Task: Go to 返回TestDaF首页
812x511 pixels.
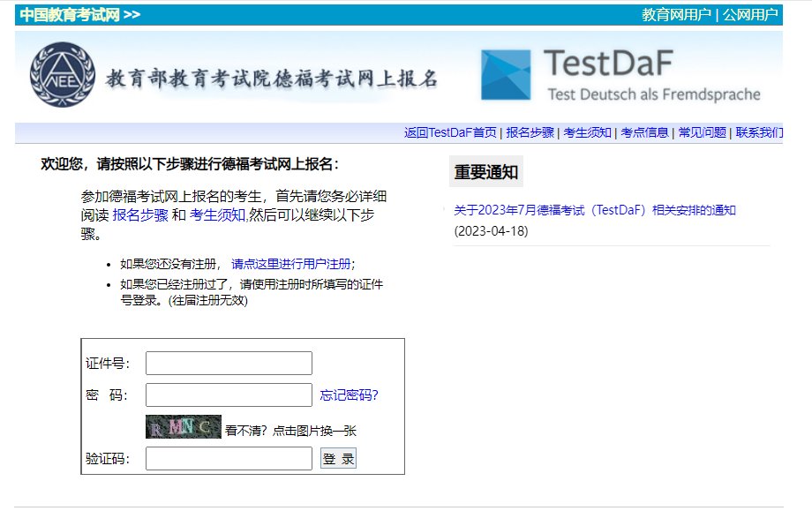Action: (x=450, y=132)
